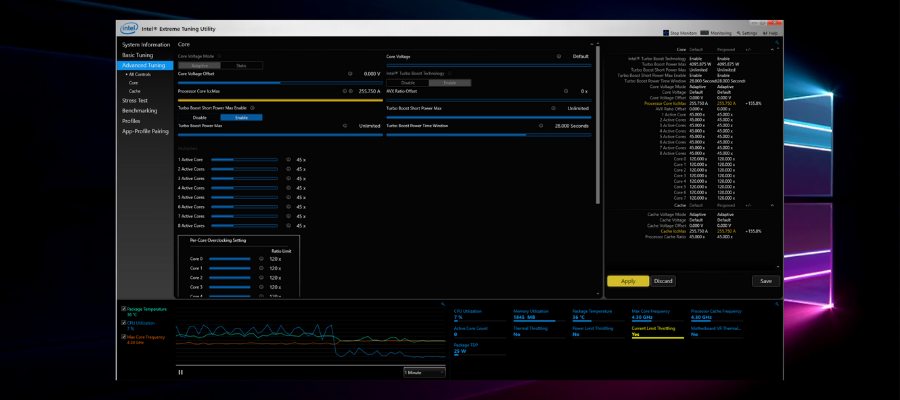Open Profiles section
Viewport: 900px width, 400px height.
(x=131, y=121)
